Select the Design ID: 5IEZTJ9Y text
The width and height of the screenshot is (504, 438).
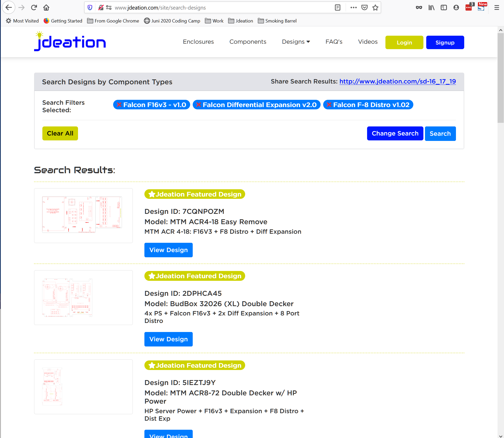pos(180,383)
